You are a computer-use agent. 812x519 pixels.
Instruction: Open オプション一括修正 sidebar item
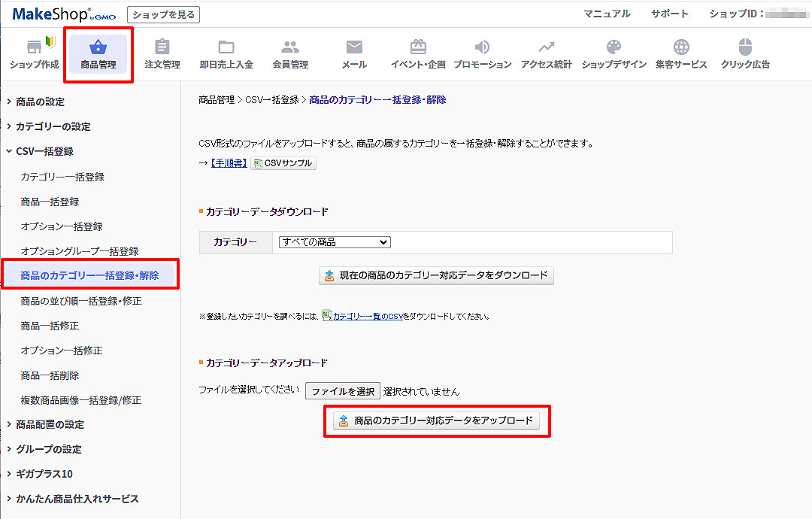coord(62,351)
